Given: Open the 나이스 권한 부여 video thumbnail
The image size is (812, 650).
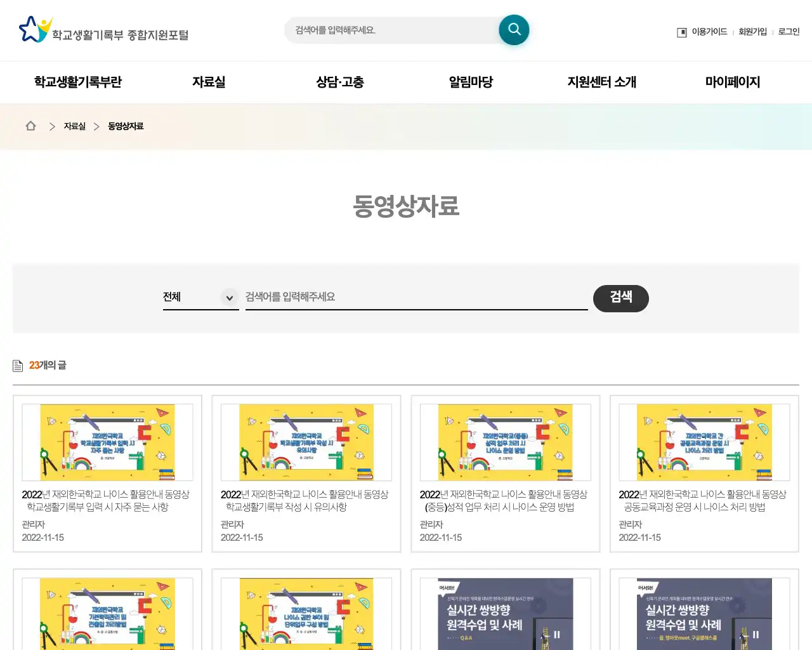Looking at the screenshot, I should coord(306,614).
